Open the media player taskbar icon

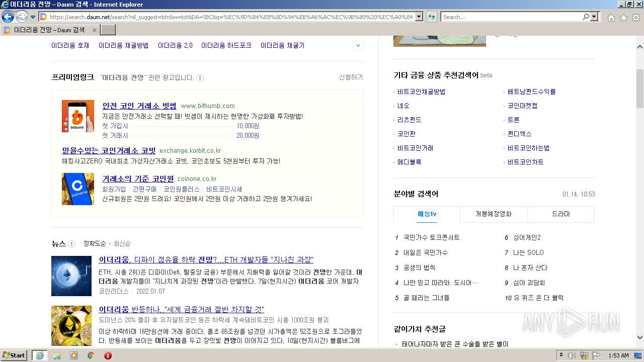[74, 355]
